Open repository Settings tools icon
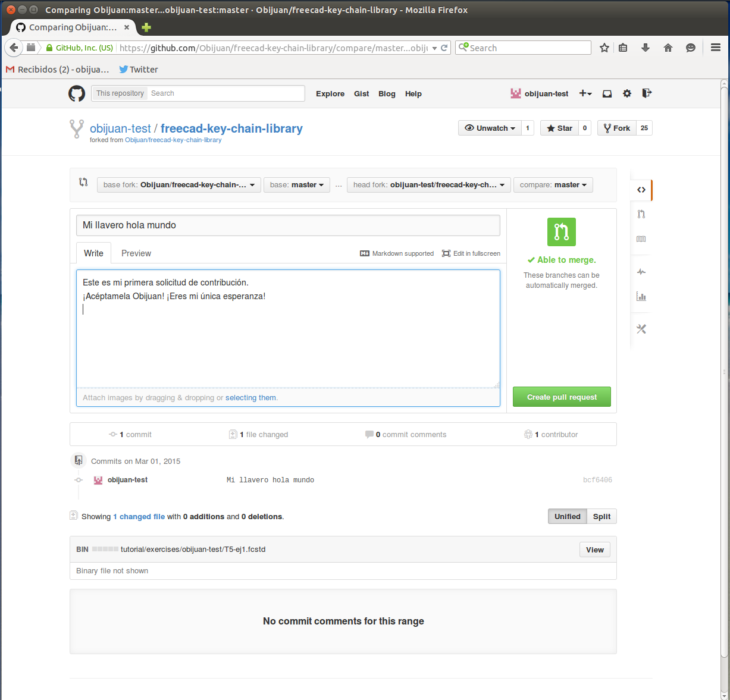The width and height of the screenshot is (730, 700). coord(641,329)
